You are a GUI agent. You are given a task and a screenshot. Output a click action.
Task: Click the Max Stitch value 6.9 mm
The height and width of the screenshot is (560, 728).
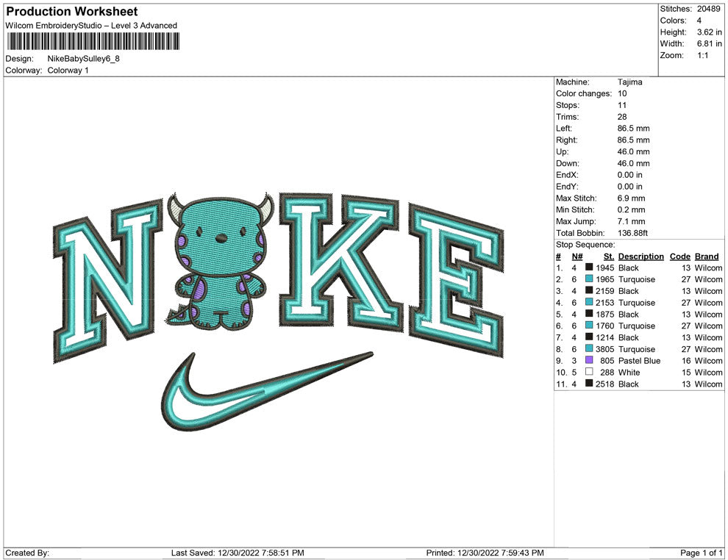[631, 198]
